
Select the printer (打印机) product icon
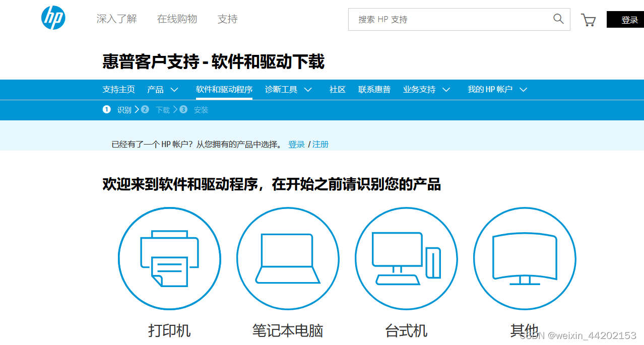pyautogui.click(x=169, y=259)
